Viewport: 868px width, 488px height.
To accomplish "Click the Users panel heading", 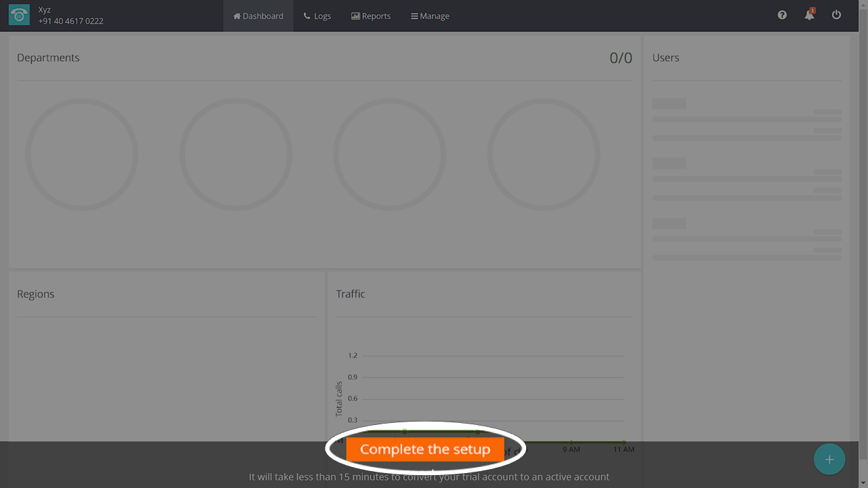I will point(665,58).
